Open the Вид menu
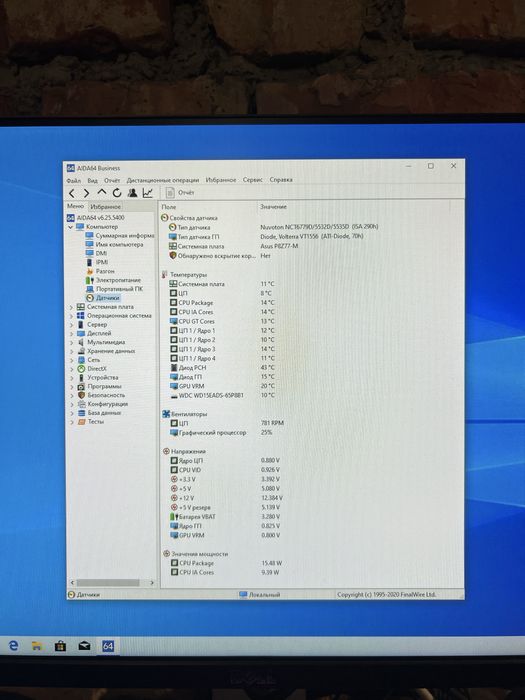 92,180
